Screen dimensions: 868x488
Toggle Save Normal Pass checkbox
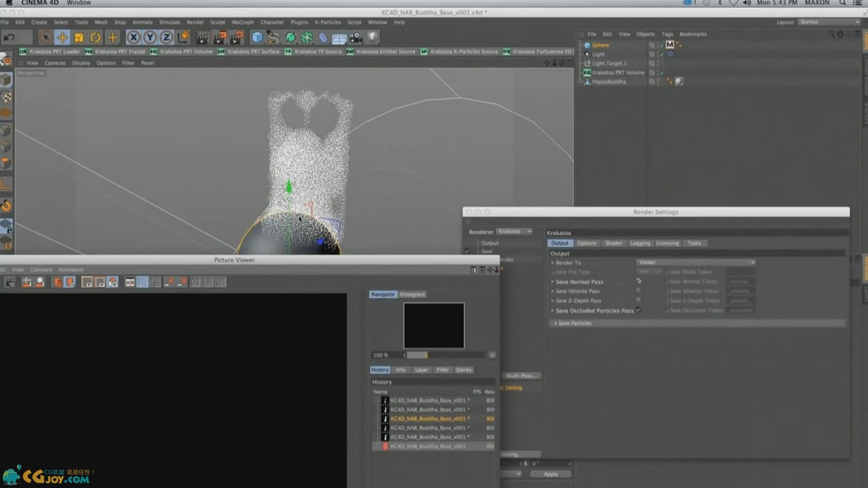coord(639,281)
